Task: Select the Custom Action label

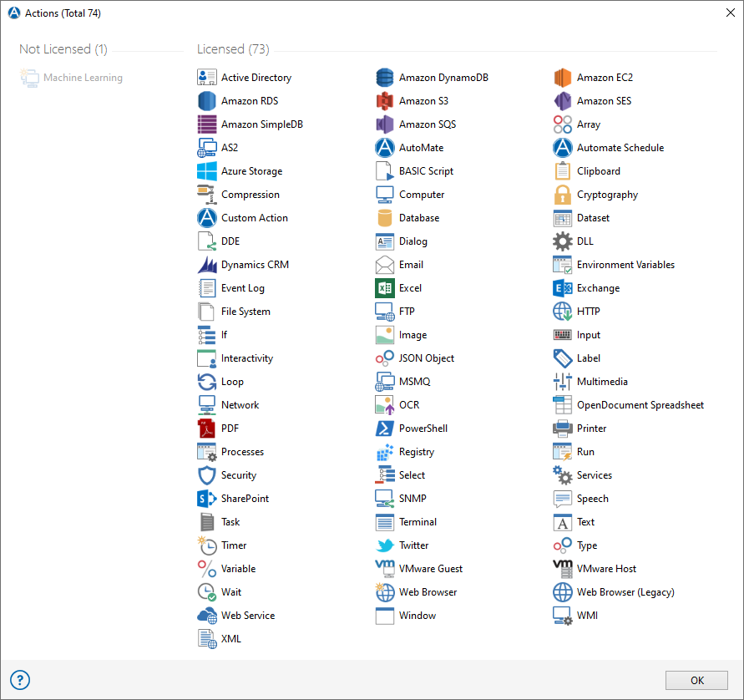Action: point(255,218)
